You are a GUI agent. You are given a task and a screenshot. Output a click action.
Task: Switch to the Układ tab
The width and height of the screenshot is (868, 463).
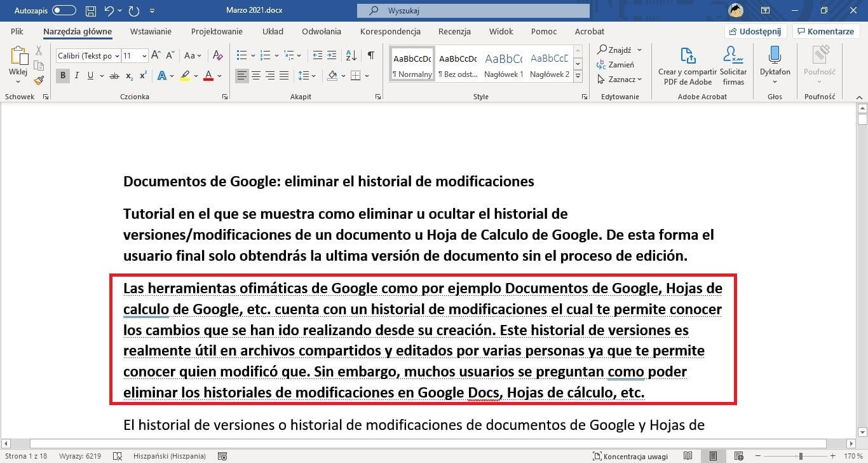tap(273, 31)
